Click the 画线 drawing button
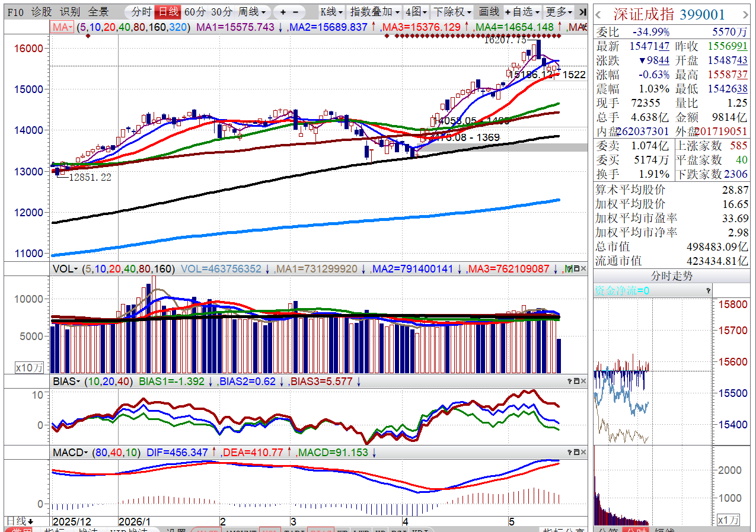The width and height of the screenshot is (756, 532). [489, 12]
